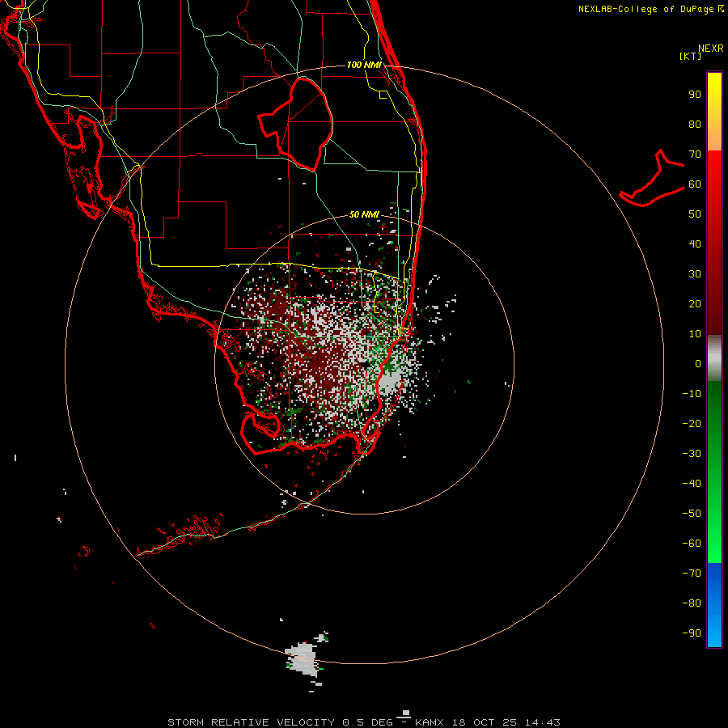This screenshot has height=728, width=728.
Task: Select the -30 value on the velocity scale
Action: [692, 454]
